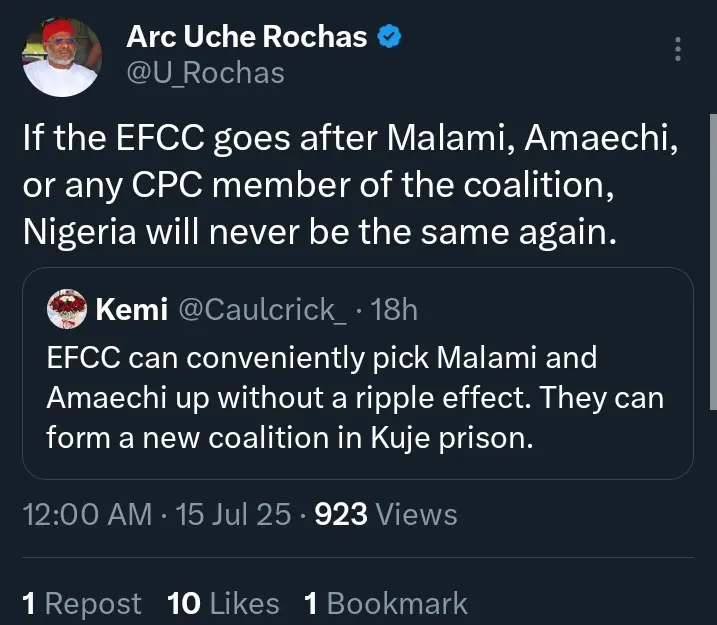View the 1 Repost list

(82, 604)
